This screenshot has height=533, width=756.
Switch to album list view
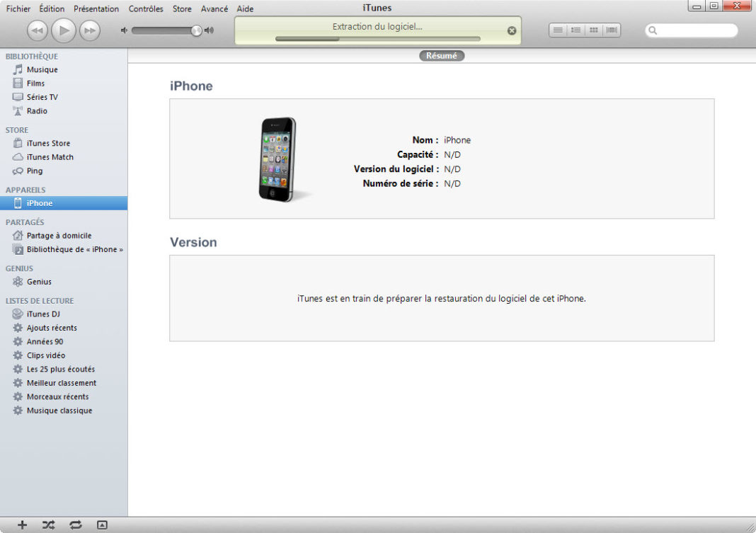[575, 30]
